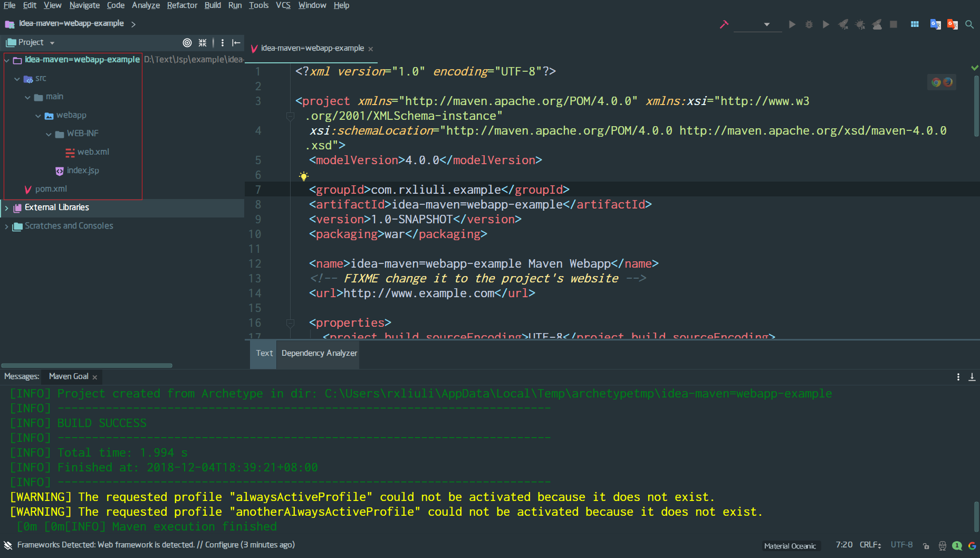Toggle code folding marker at properties tag
Screen dimensions: 980x558
click(290, 323)
